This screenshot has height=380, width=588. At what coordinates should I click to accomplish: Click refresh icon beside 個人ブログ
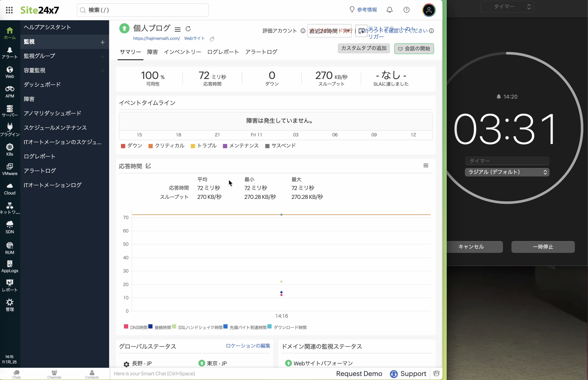coord(188,29)
